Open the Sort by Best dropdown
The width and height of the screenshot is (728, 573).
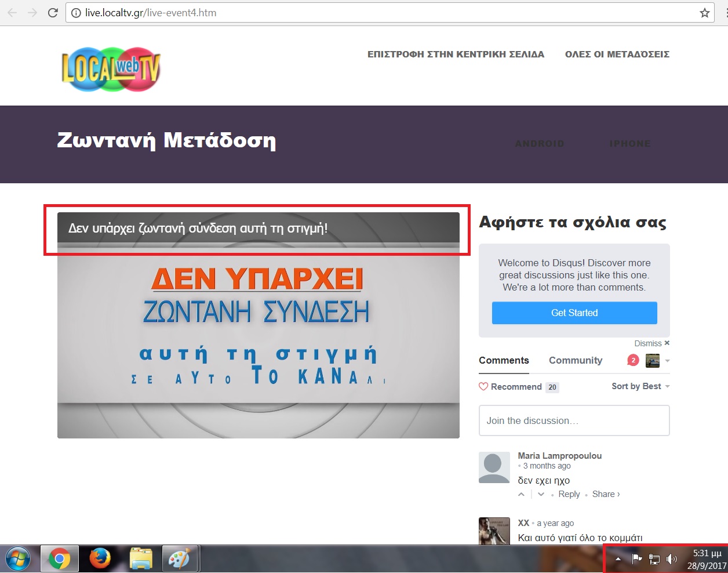coord(640,386)
